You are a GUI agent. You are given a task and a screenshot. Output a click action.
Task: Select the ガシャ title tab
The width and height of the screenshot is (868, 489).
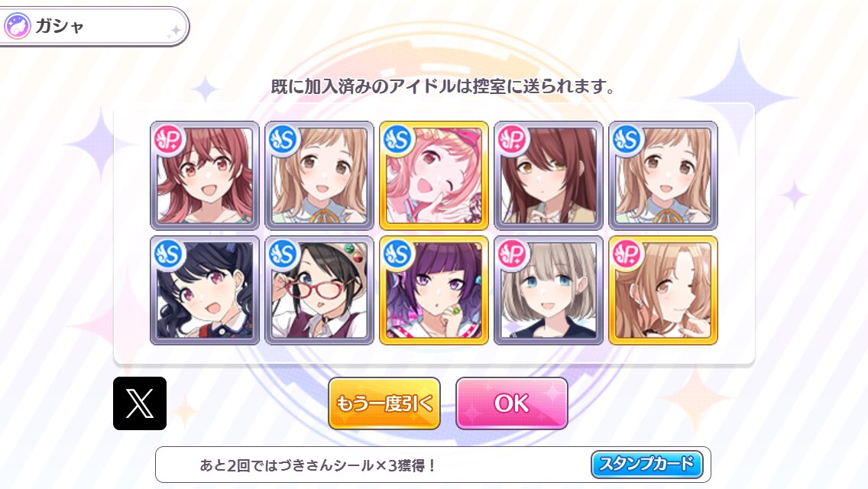point(94,26)
